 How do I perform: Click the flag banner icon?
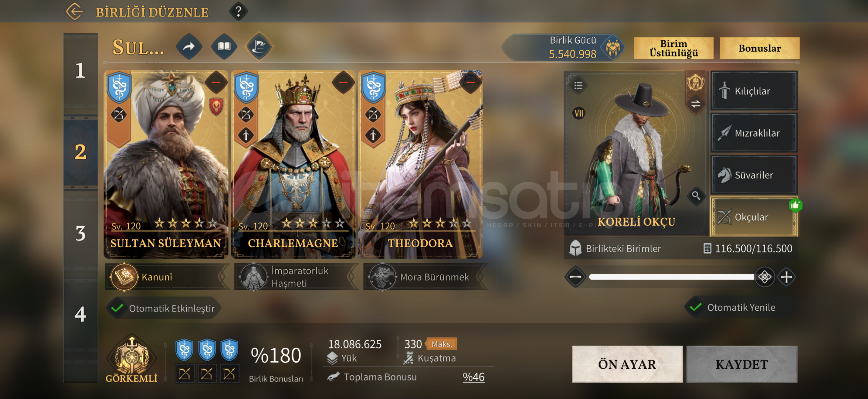[259, 47]
